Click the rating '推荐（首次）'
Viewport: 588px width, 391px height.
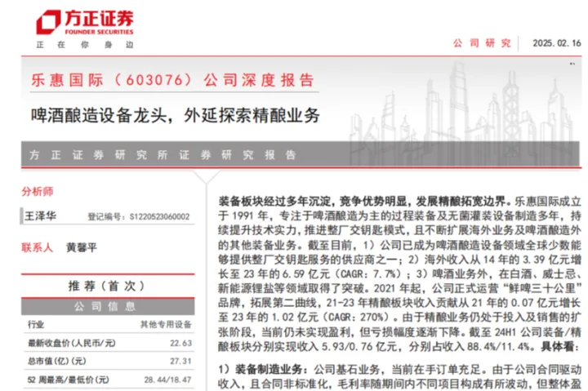108,286
